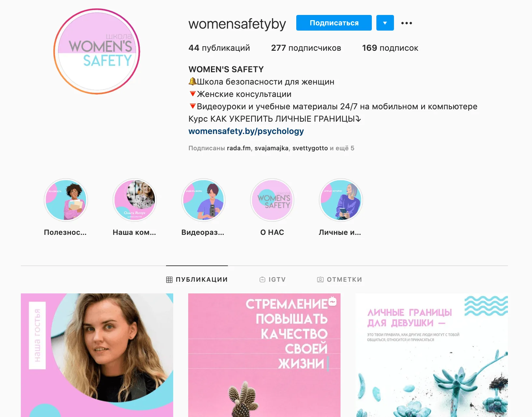The height and width of the screenshot is (417, 532).
Task: Click the blue Подписаться button
Action: tap(334, 23)
